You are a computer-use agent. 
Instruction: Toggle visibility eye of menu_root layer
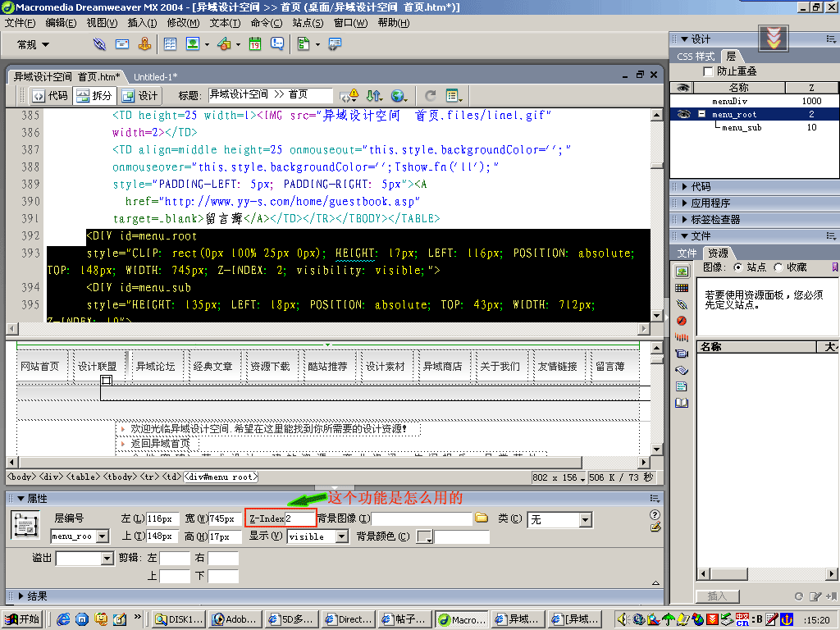(x=682, y=114)
